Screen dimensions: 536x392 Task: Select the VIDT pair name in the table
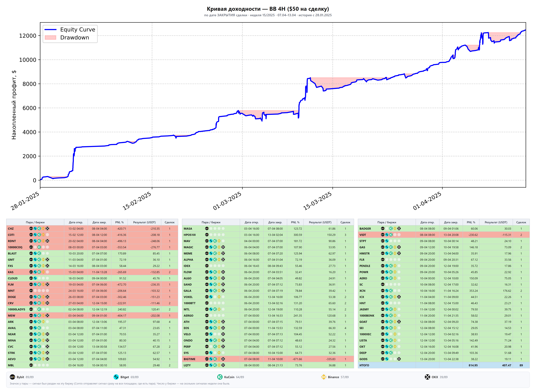[x=363, y=235]
